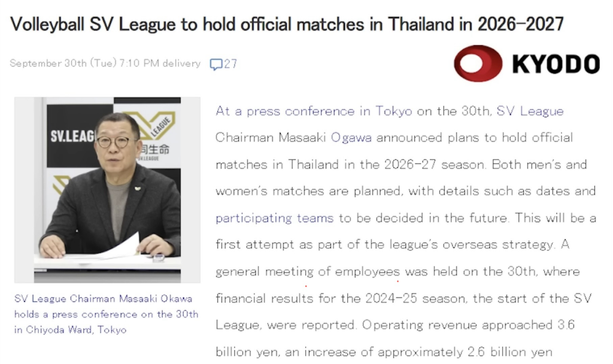The image size is (613, 364).
Task: Open the press conference photo thumbnail
Action: (x=107, y=189)
